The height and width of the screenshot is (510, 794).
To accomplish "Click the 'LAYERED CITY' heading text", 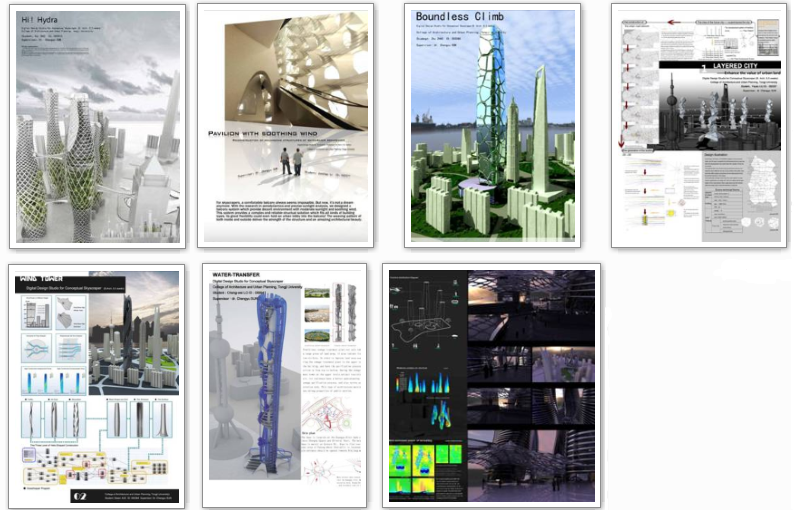I will pos(735,66).
